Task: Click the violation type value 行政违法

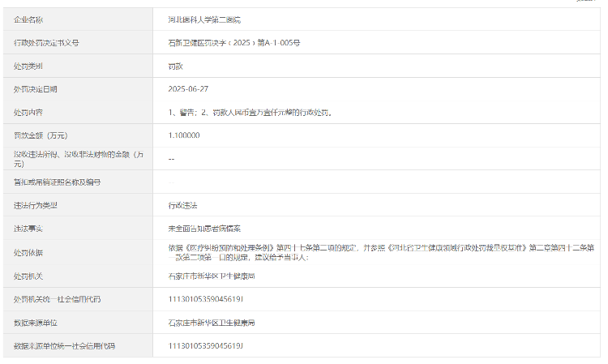Action: point(183,206)
